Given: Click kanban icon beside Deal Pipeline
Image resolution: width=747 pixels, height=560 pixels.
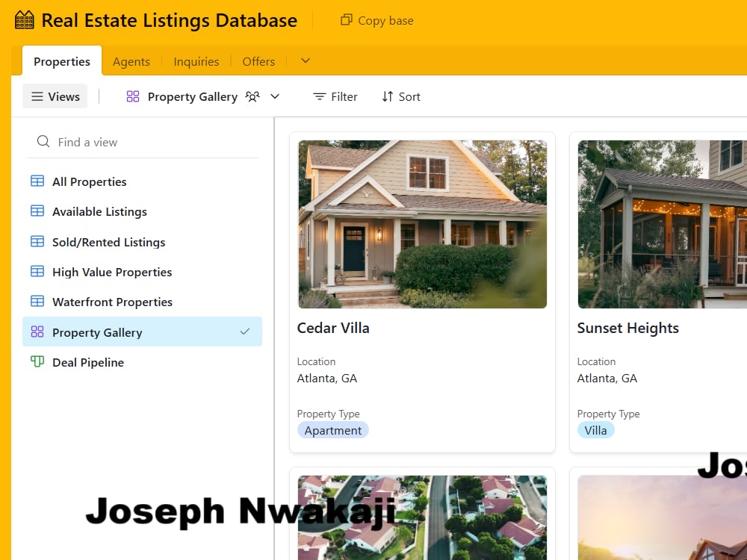Looking at the screenshot, I should (x=37, y=361).
